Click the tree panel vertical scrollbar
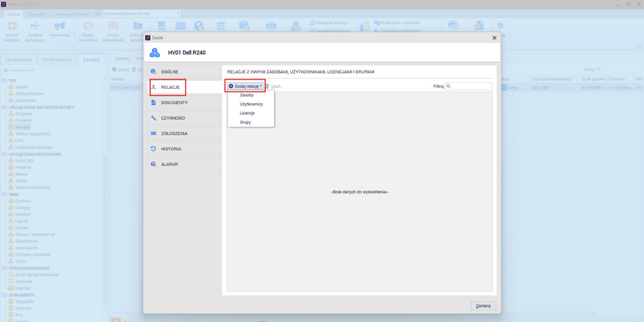 coord(104,230)
